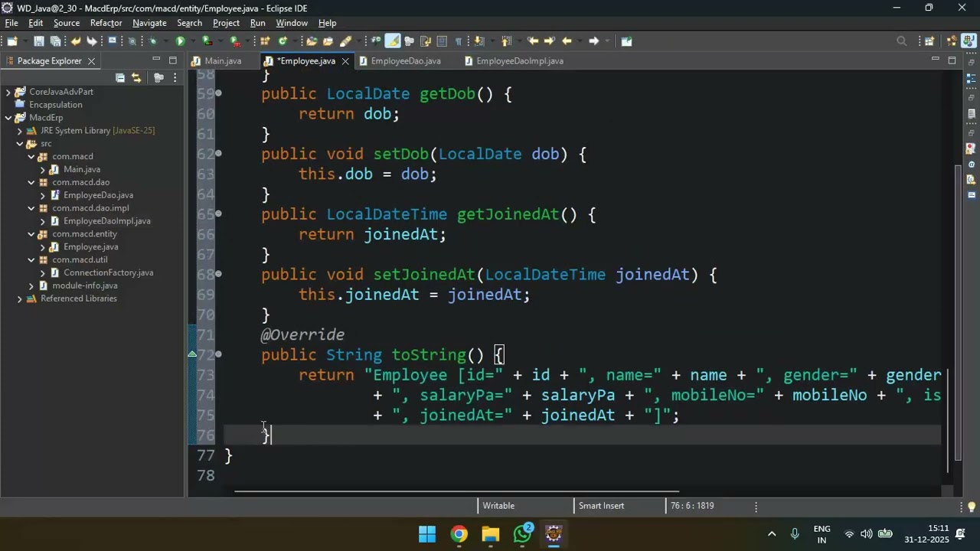Screen dimensions: 980x551
Task: Toggle Show Whitespace Characters pilcrow icon
Action: pos(458,41)
